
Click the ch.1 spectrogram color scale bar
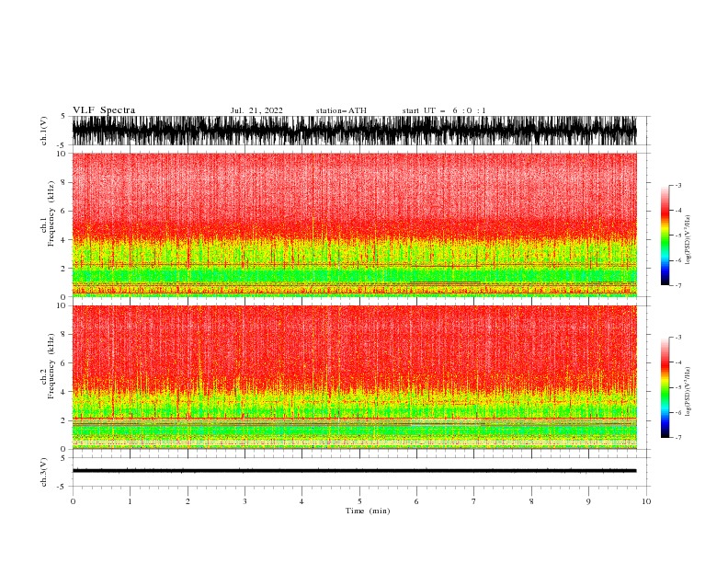(x=665, y=236)
